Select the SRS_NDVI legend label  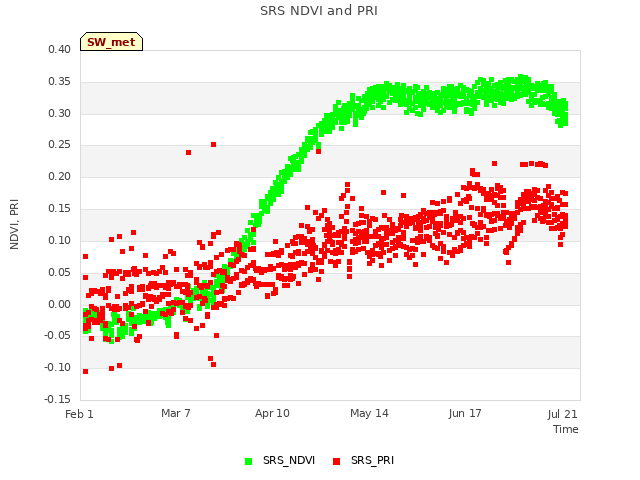coord(289,460)
